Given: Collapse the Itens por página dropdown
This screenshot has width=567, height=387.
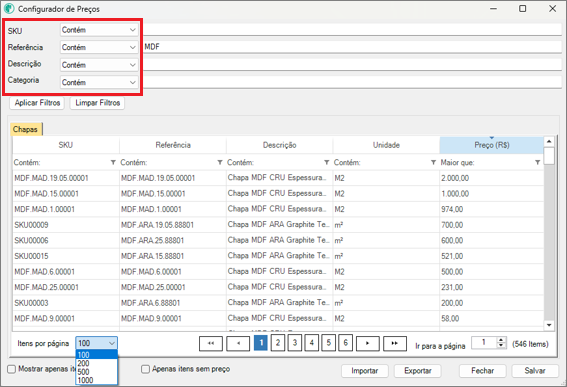Looking at the screenshot, I should pos(112,343).
